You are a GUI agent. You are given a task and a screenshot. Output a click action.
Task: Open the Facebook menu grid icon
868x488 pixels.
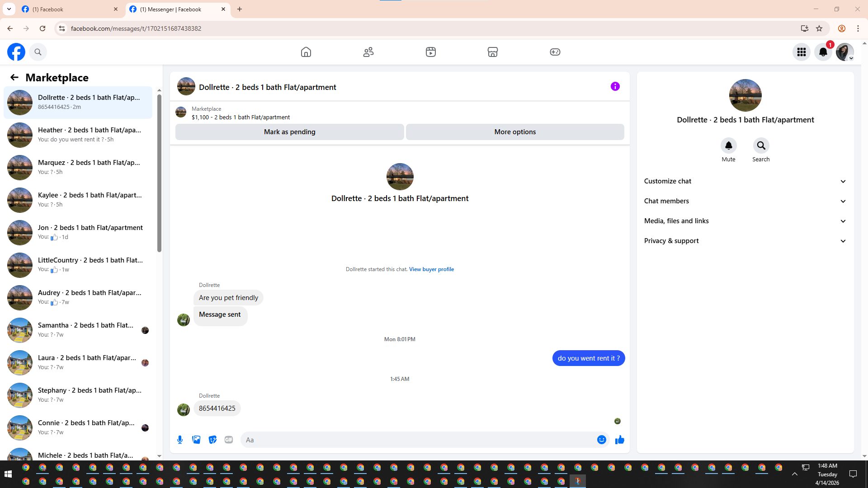pos(801,52)
